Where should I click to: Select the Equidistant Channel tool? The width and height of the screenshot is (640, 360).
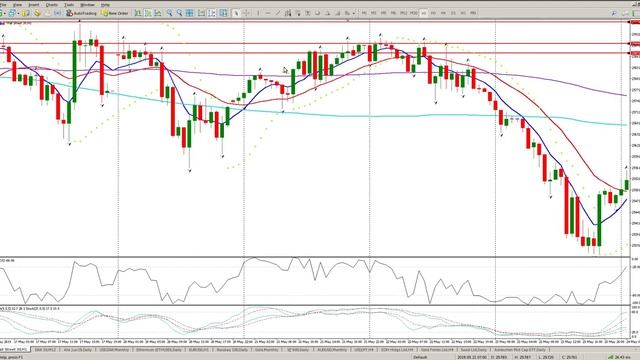288,13
